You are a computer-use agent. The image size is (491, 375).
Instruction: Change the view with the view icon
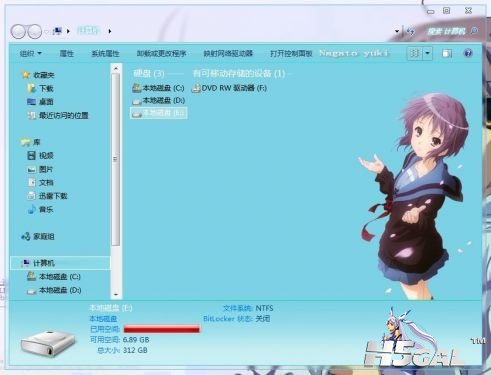coord(415,53)
